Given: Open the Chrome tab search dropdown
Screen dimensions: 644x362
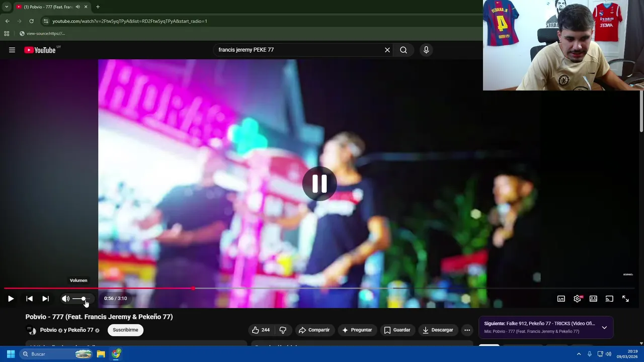Looking at the screenshot, I should (x=7, y=7).
